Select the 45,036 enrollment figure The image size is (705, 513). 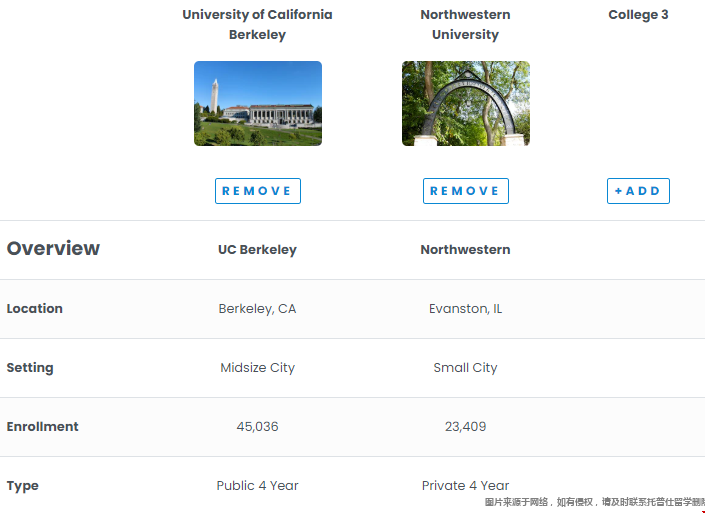(x=257, y=427)
